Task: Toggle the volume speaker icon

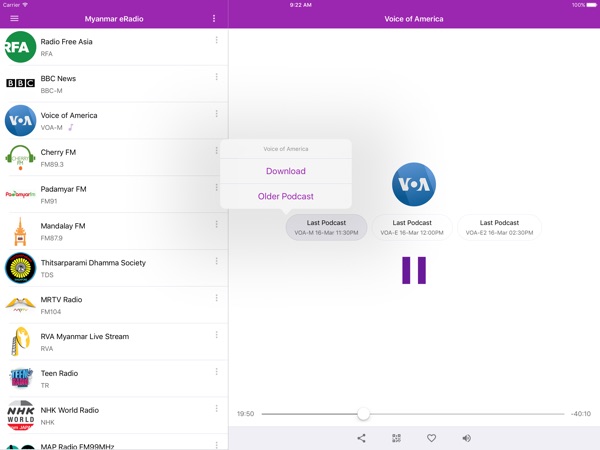Action: coord(466,438)
